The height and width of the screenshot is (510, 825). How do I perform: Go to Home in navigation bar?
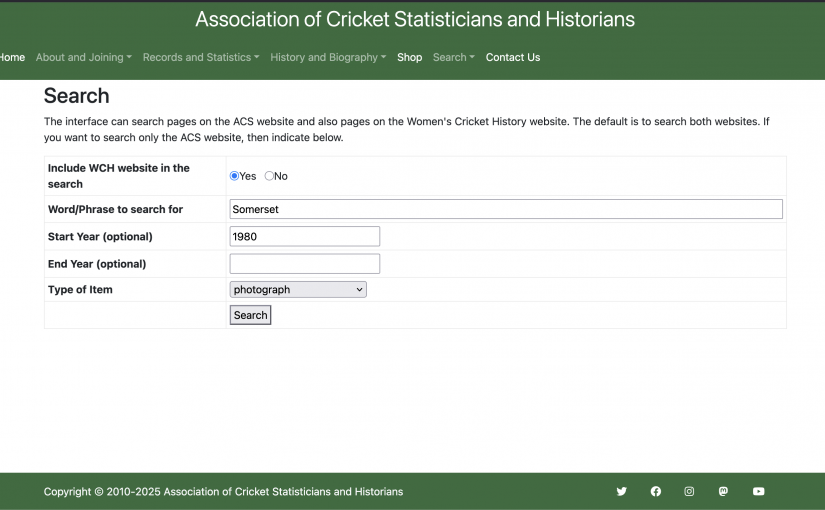(x=12, y=57)
